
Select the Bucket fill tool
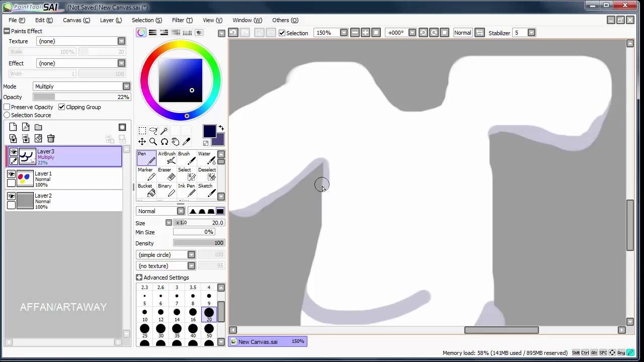pos(146,190)
